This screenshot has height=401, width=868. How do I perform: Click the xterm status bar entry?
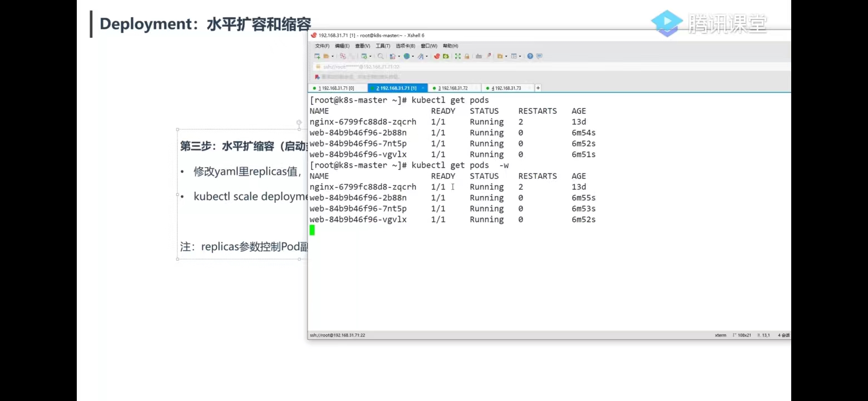tap(721, 335)
